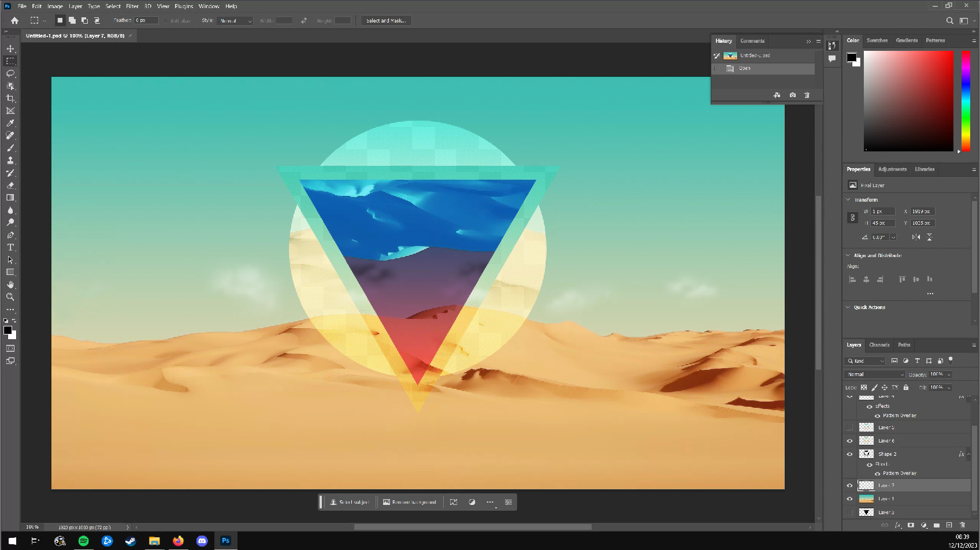Select the Move tool

10,49
